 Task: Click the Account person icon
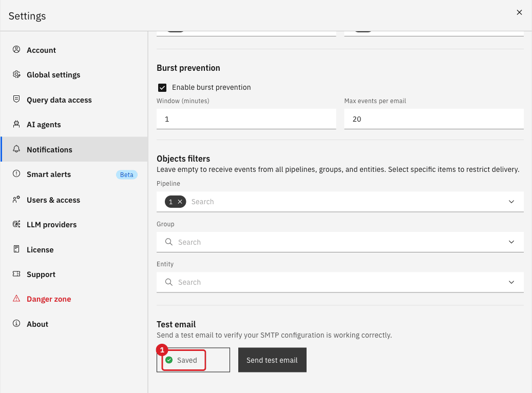[16, 49]
